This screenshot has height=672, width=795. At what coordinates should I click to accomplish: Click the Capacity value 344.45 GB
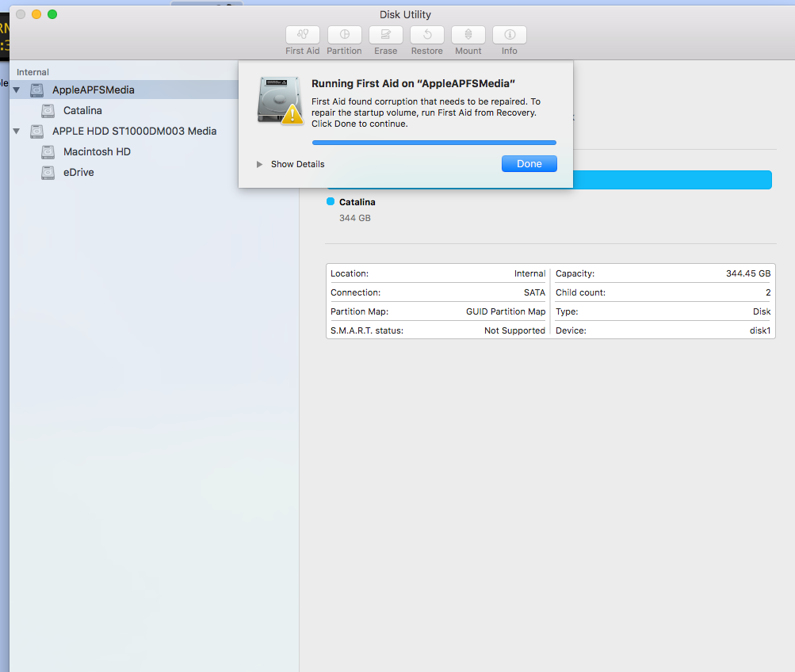coord(748,273)
